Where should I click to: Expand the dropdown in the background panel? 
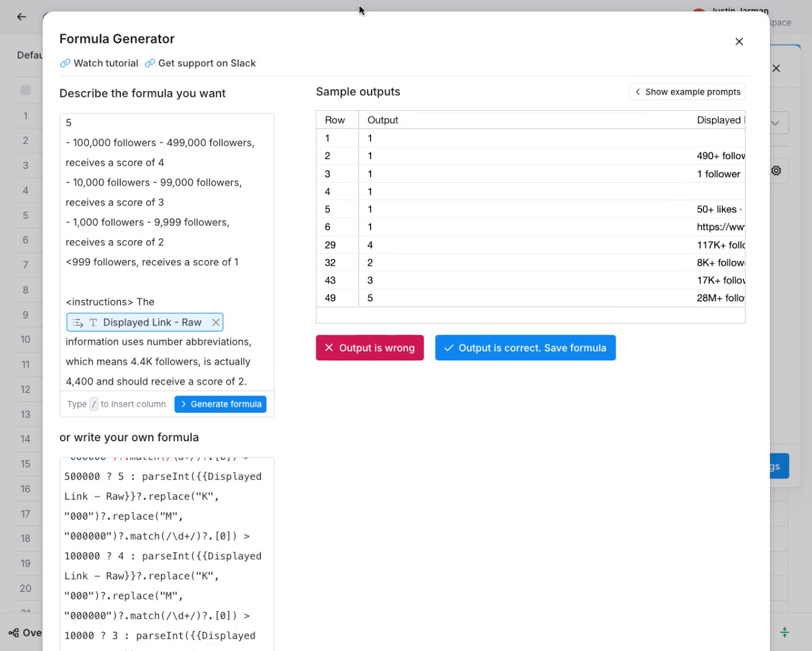[776, 123]
